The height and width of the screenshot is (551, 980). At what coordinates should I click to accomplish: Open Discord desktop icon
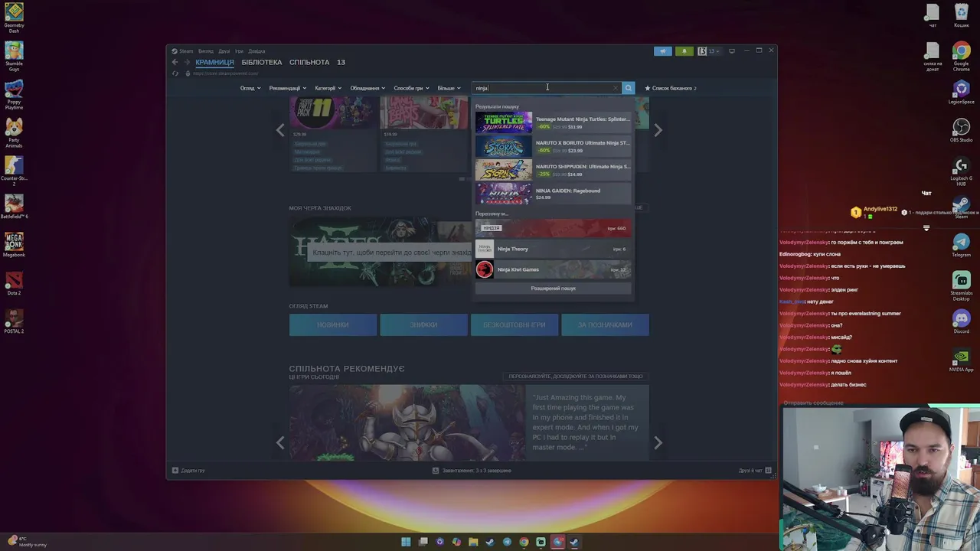[x=961, y=320]
